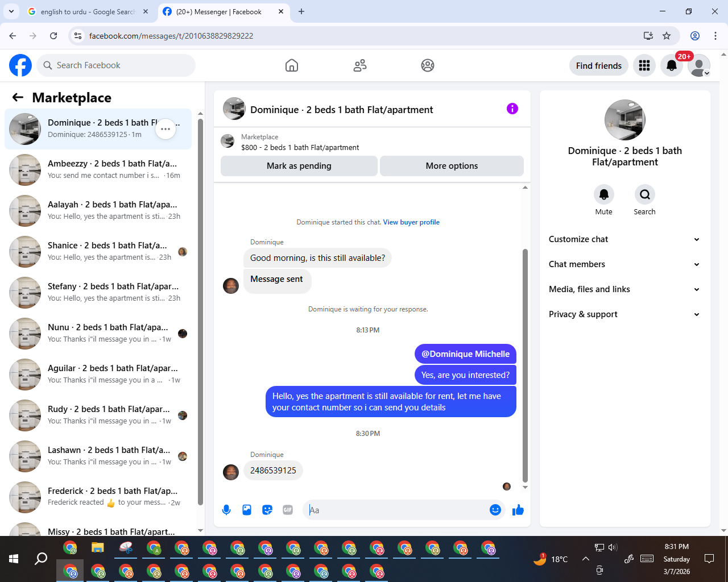The width and height of the screenshot is (728, 582).
Task: Open Lashawn conversation in the list
Action: tap(98, 456)
